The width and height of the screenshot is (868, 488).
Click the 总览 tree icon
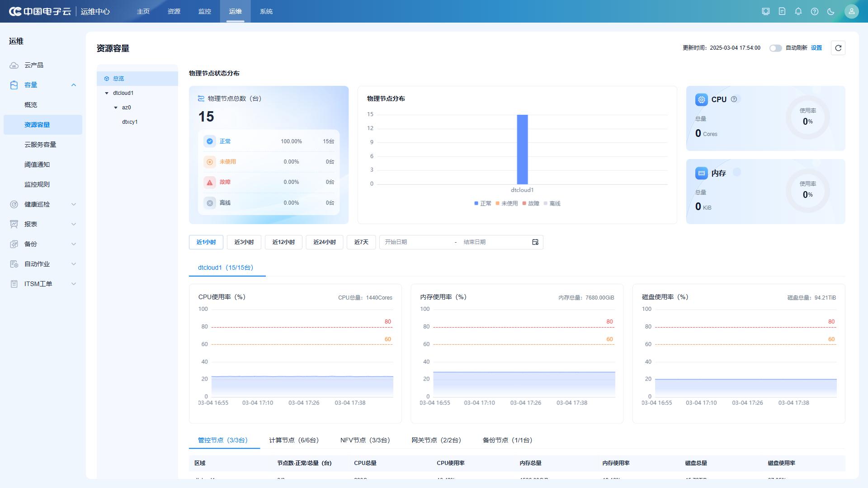(107, 79)
